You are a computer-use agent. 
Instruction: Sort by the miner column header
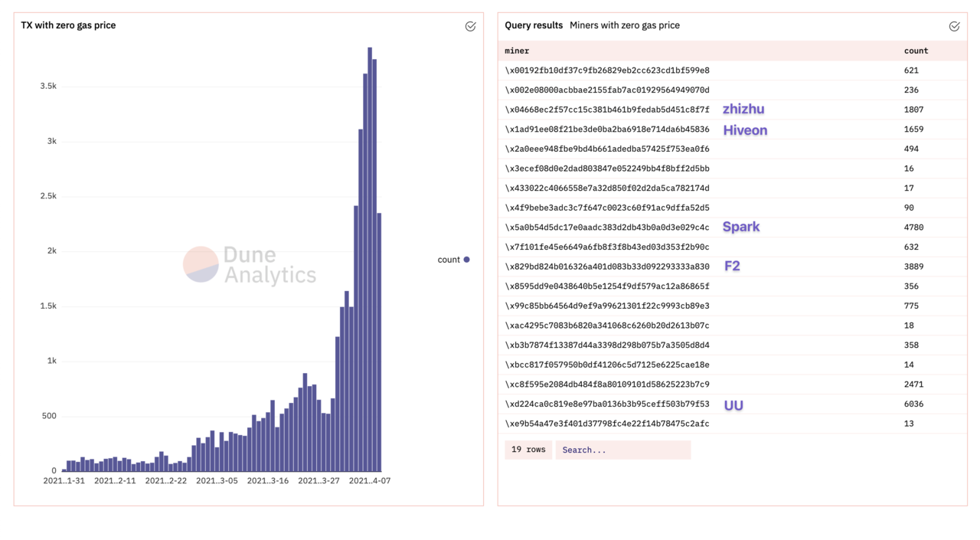tap(517, 51)
